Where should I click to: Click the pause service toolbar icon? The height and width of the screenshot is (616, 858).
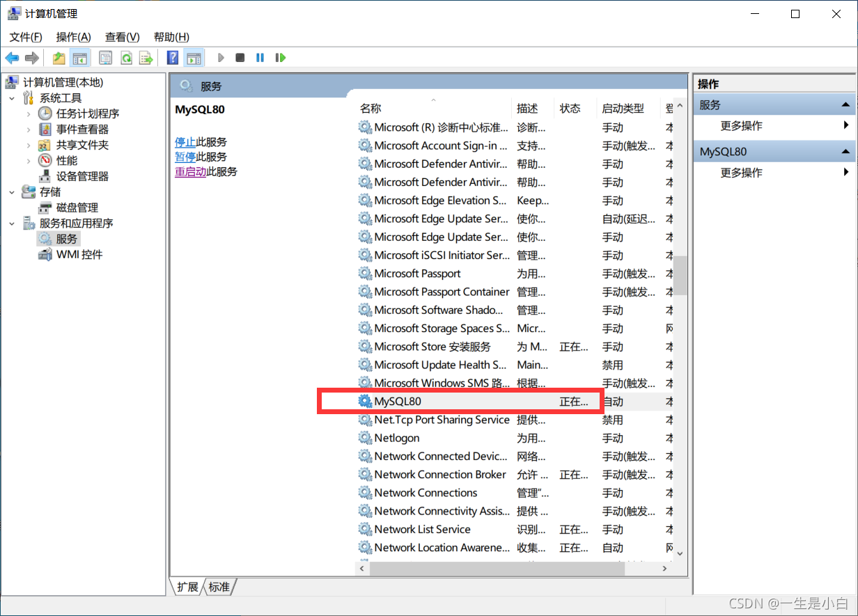pyautogui.click(x=260, y=58)
